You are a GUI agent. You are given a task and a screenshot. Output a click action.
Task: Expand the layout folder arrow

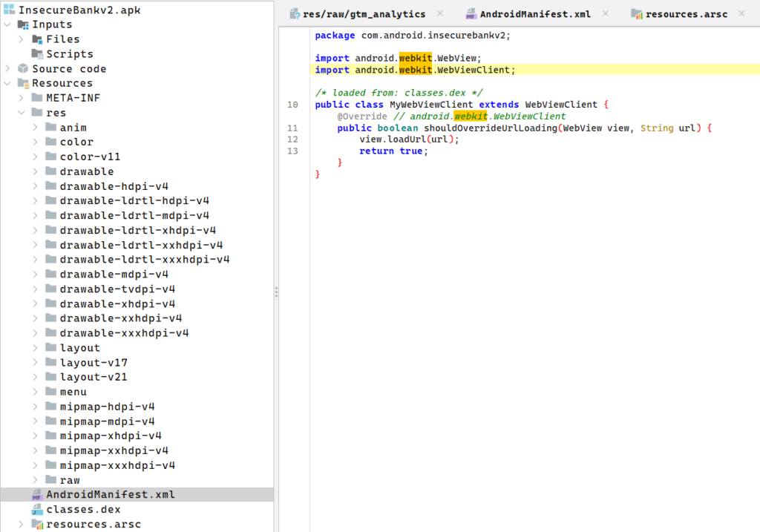click(36, 348)
